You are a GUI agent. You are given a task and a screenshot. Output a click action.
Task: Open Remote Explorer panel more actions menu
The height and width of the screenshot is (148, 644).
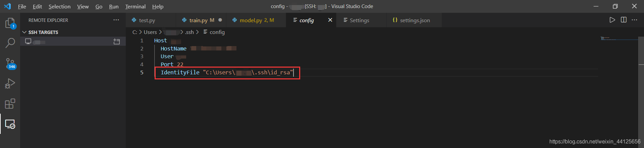coord(116,20)
